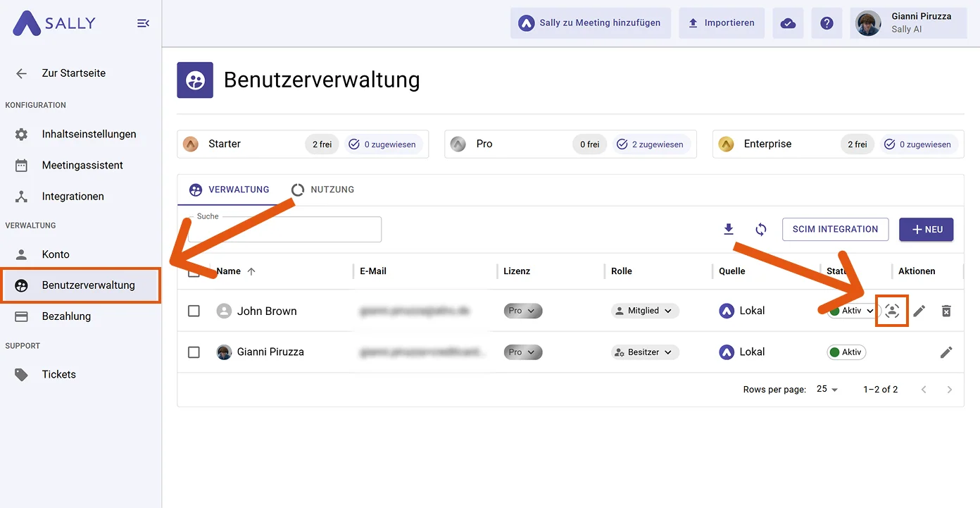Tick the Gianni Piruzza row checkbox
Image resolution: width=980 pixels, height=508 pixels.
(x=194, y=352)
